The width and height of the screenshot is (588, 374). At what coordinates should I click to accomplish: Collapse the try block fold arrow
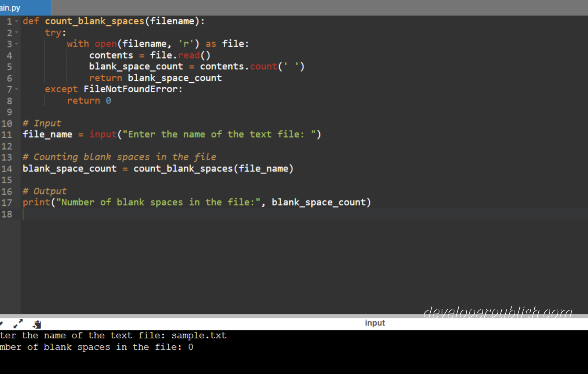pos(17,33)
